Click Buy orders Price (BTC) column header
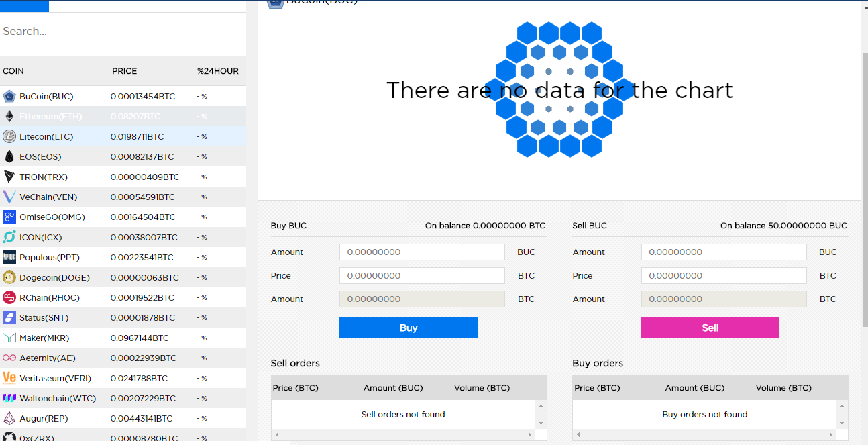Screen dimensions: 868x445 598,388
